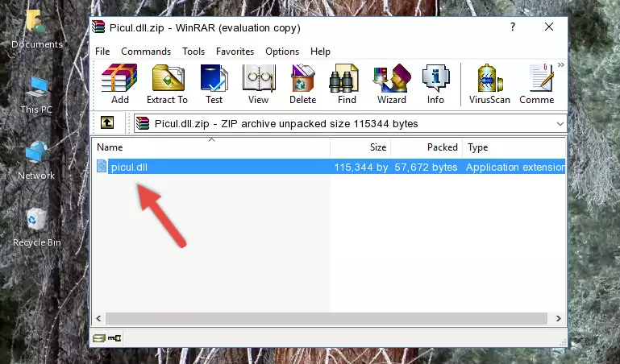Open the View file tool
This screenshot has width=620, height=364.
click(259, 84)
